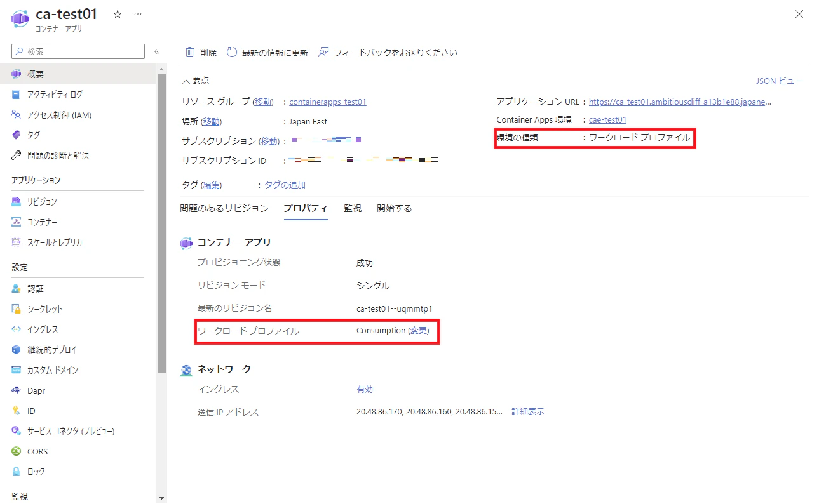The width and height of the screenshot is (819, 504).
Task: Open the 開始する tab
Action: 394,208
